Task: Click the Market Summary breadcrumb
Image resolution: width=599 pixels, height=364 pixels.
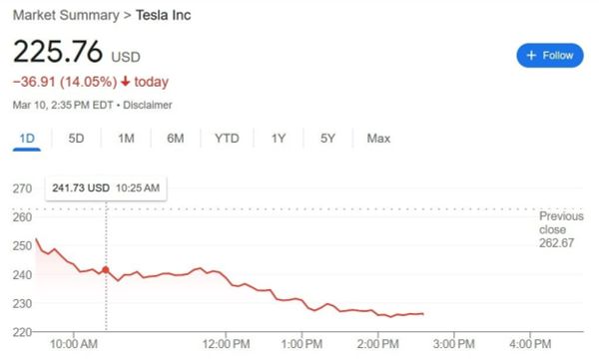Action: pos(66,15)
